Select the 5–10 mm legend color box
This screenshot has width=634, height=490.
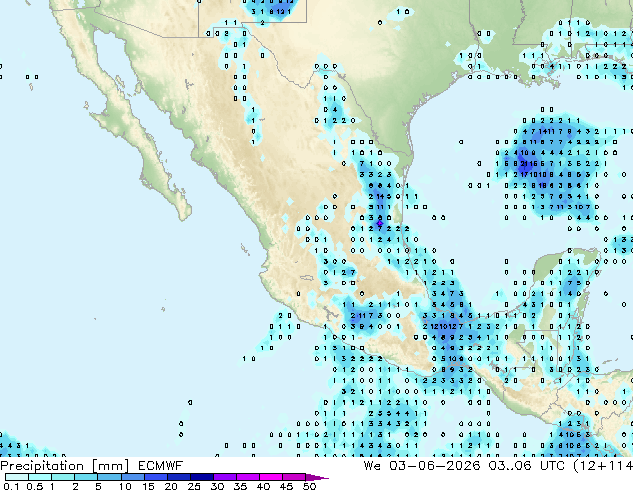110,477
